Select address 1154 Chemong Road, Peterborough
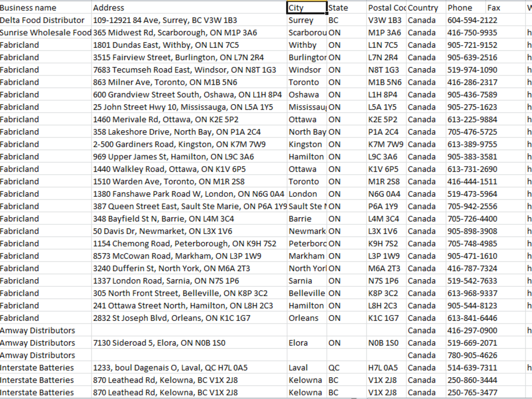 coord(189,243)
